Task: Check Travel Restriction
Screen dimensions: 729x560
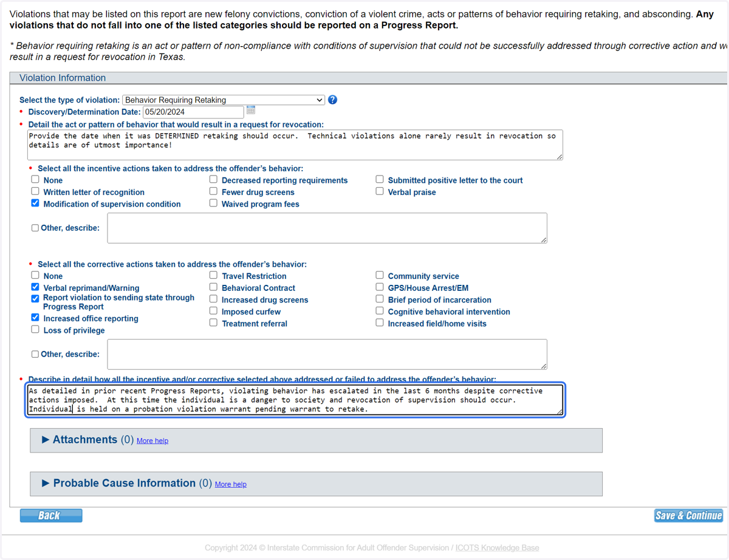Action: [x=213, y=275]
